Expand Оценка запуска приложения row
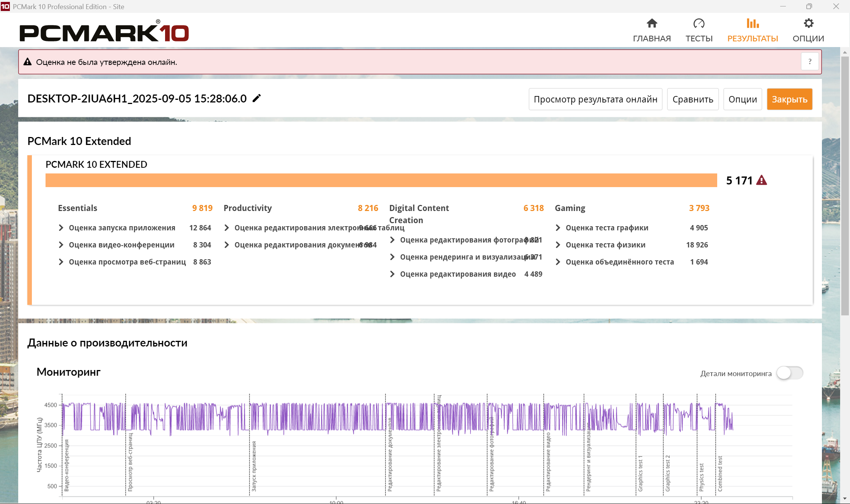 pos(61,228)
